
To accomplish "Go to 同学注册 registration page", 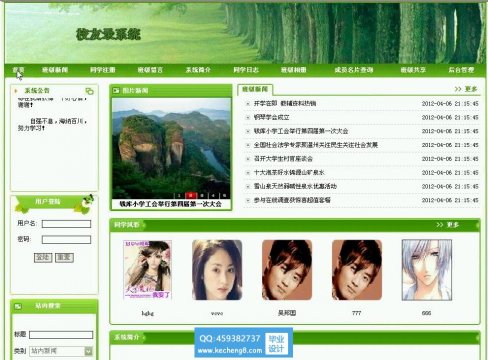I will 103,70.
